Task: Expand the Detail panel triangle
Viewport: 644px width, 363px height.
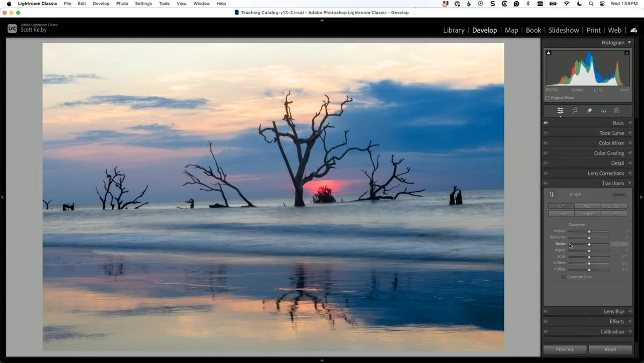Action: click(630, 163)
